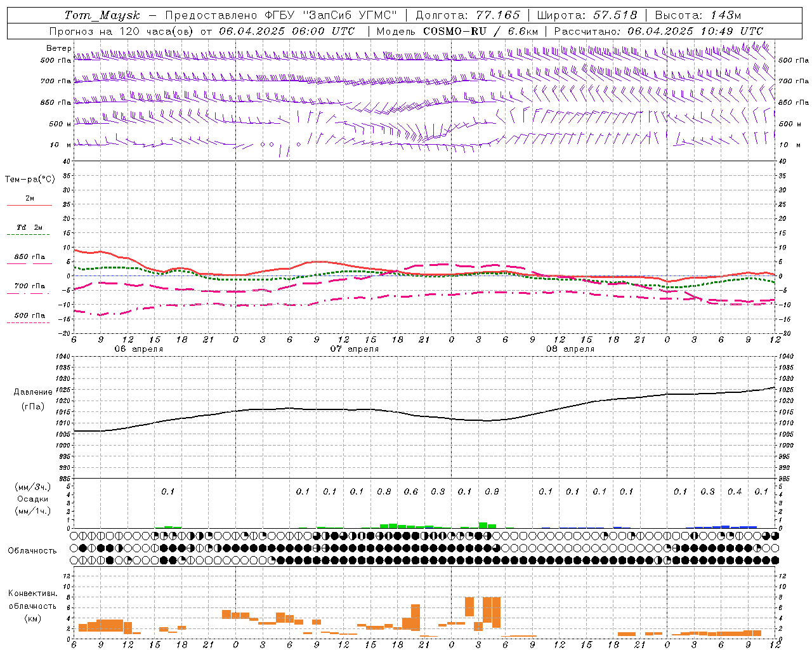Click the Широта: 57.518 latitude value
This screenshot has height=650, width=812.
tap(587, 15)
